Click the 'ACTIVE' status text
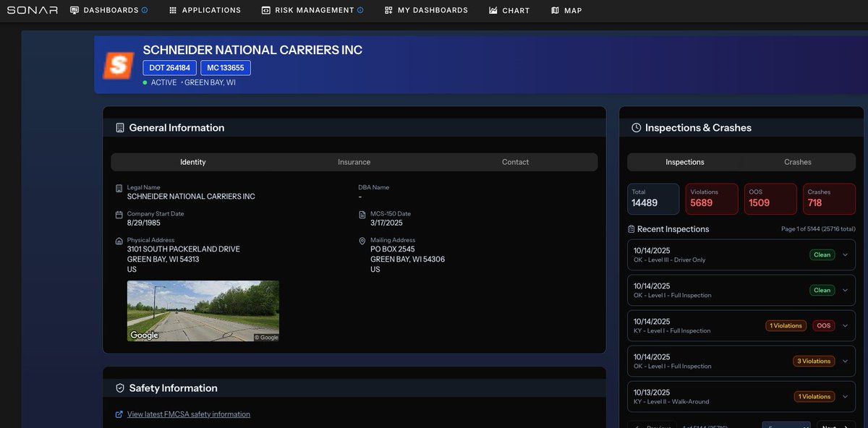The image size is (868, 428). (x=163, y=82)
